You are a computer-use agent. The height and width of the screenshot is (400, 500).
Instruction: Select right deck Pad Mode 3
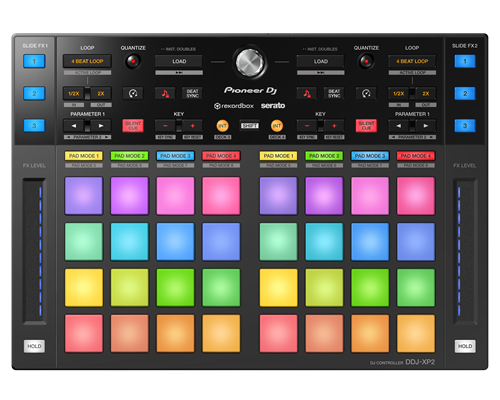[370, 156]
